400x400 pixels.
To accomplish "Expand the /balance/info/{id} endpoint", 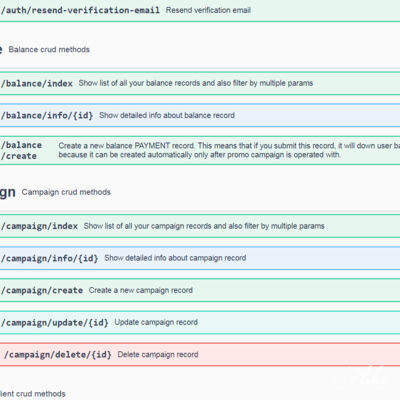I will click(x=200, y=115).
